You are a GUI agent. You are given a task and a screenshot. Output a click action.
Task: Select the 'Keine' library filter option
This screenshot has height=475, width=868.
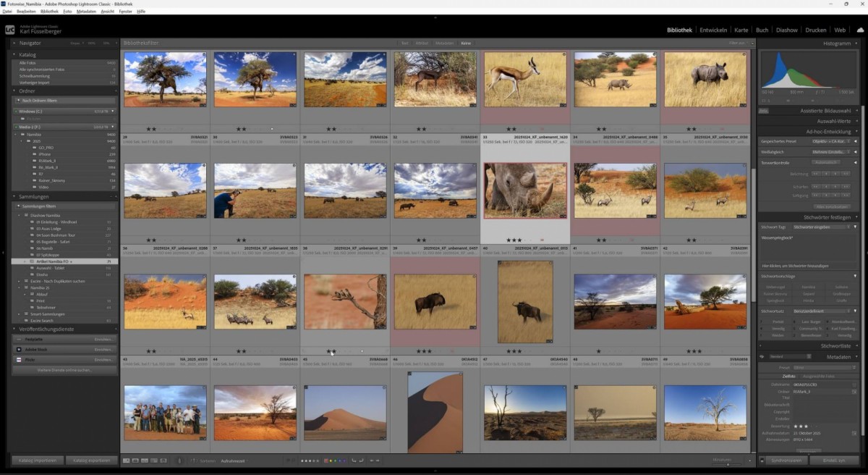point(466,43)
